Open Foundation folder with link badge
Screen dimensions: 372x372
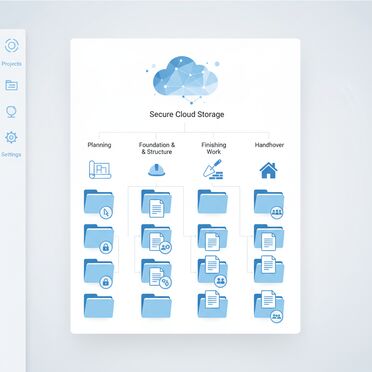(156, 273)
